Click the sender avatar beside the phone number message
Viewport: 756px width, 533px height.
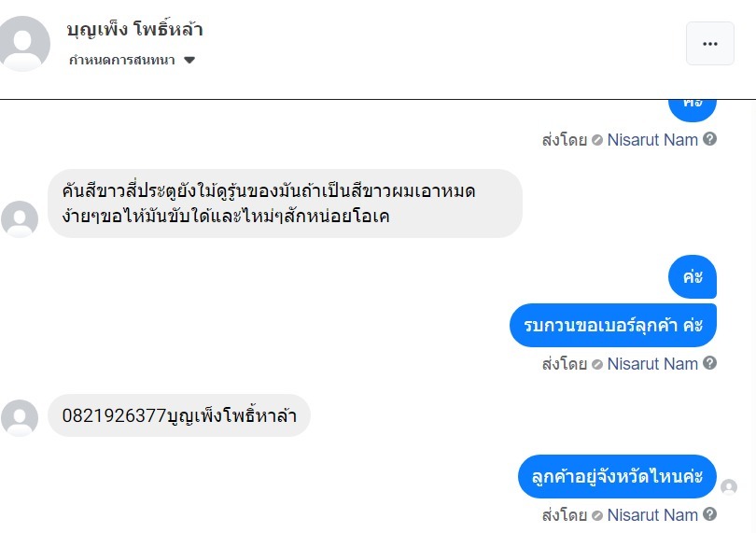[x=20, y=417]
